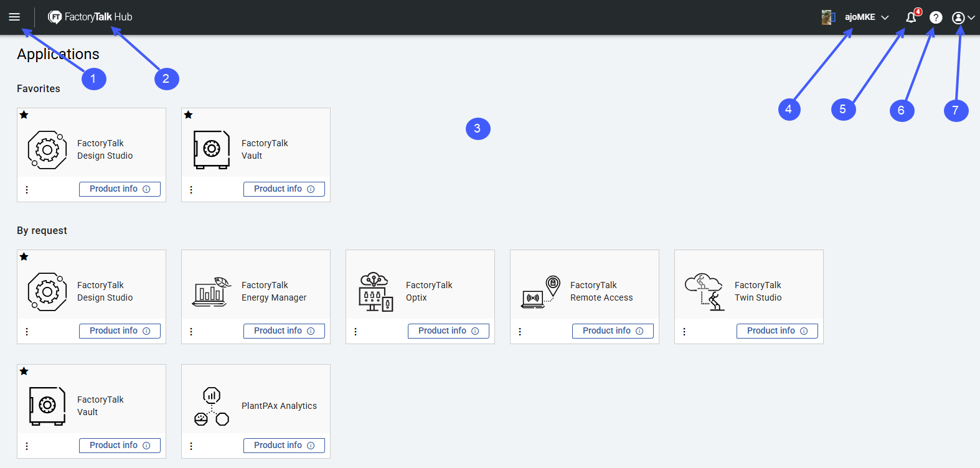Open the FactoryTalk Optix icon
980x468 pixels.
click(376, 291)
